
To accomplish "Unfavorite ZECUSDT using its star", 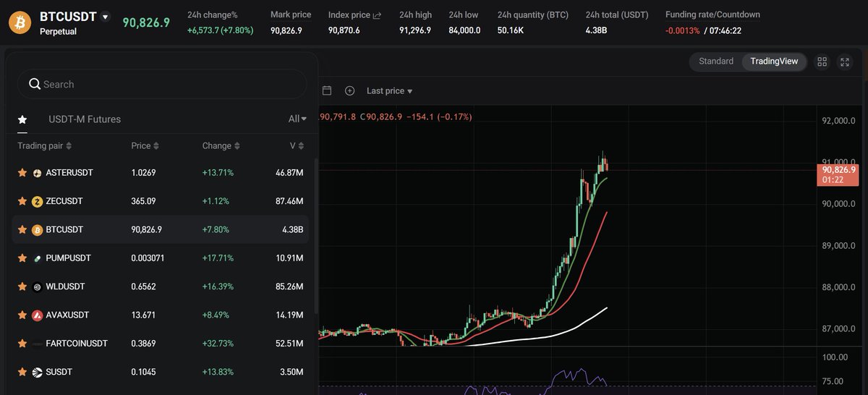I will [22, 201].
